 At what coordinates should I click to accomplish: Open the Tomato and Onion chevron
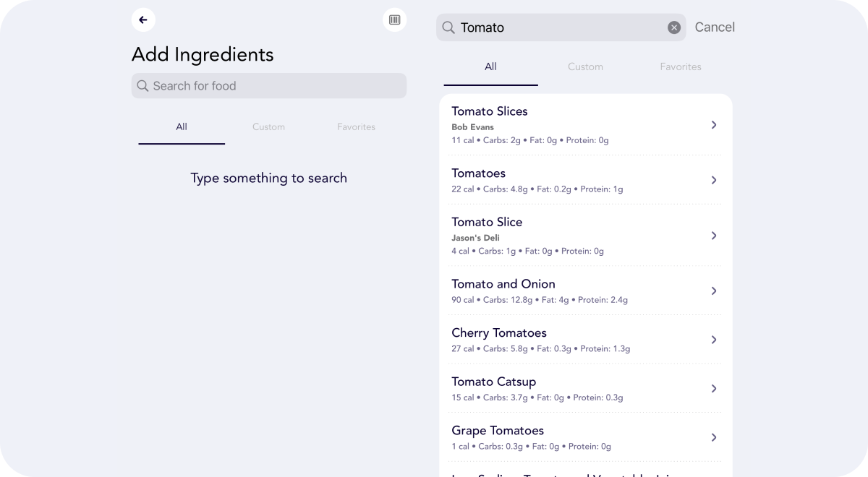pos(714,291)
